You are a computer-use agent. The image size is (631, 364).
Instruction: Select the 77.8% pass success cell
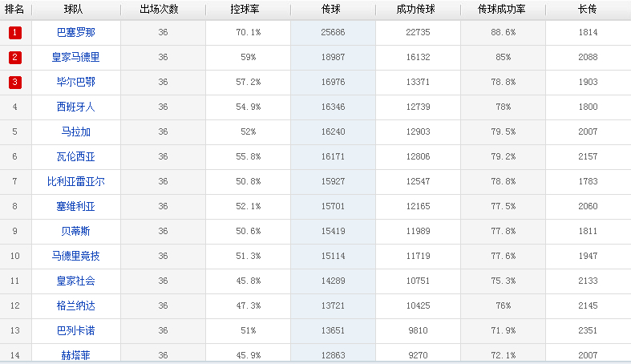[x=503, y=232]
